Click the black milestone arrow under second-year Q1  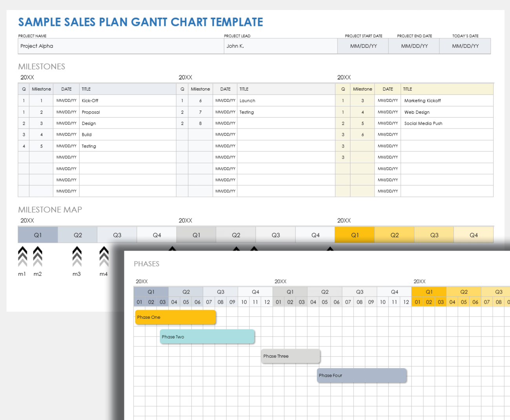coord(173,249)
